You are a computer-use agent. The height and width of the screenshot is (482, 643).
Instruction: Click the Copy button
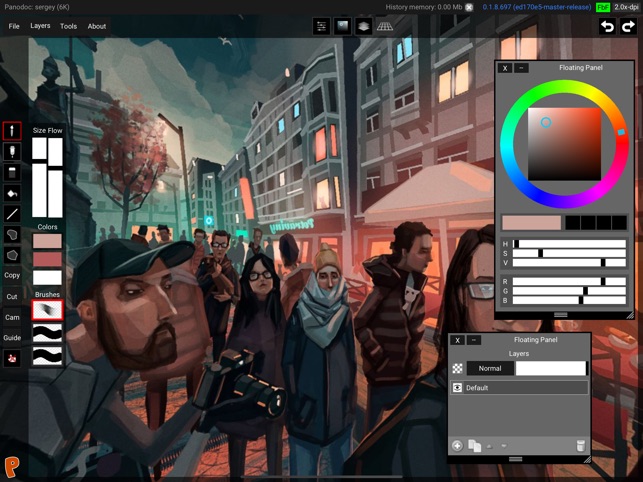coord(12,275)
